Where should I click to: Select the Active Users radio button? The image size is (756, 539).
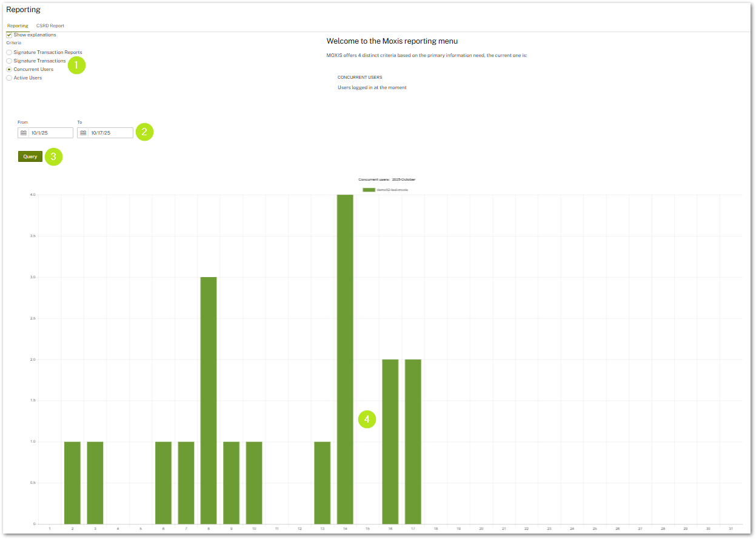(9, 78)
